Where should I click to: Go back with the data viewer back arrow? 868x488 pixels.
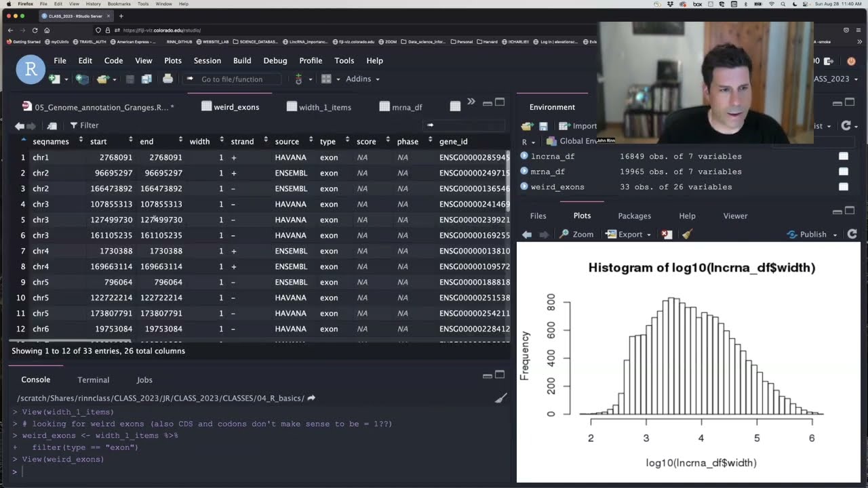(20, 125)
